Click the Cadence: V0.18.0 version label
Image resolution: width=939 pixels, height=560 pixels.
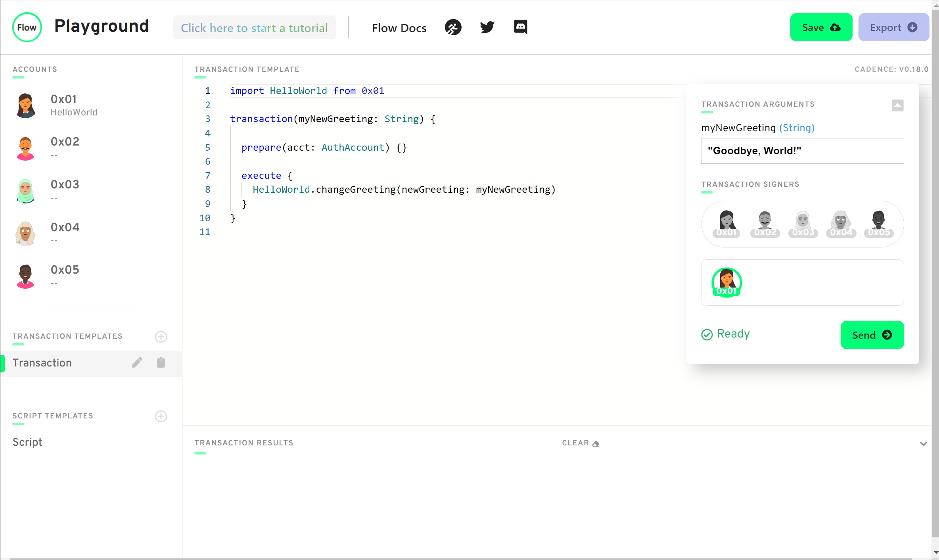(891, 69)
